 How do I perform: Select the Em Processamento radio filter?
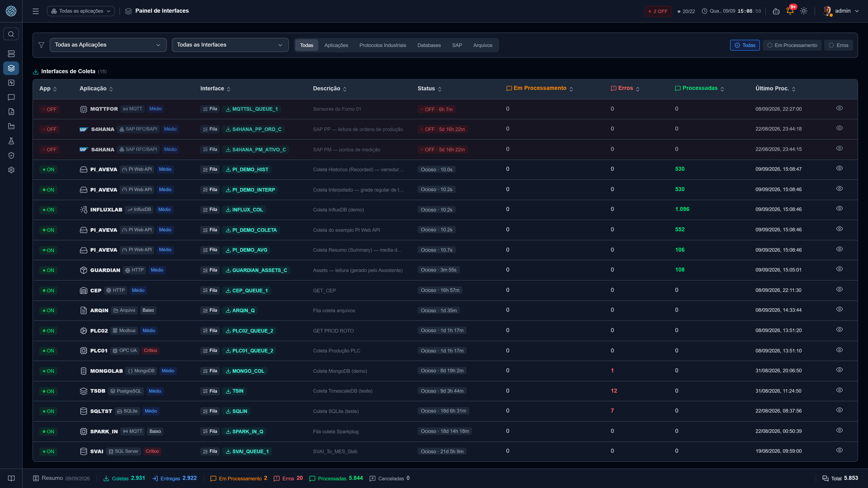(792, 45)
